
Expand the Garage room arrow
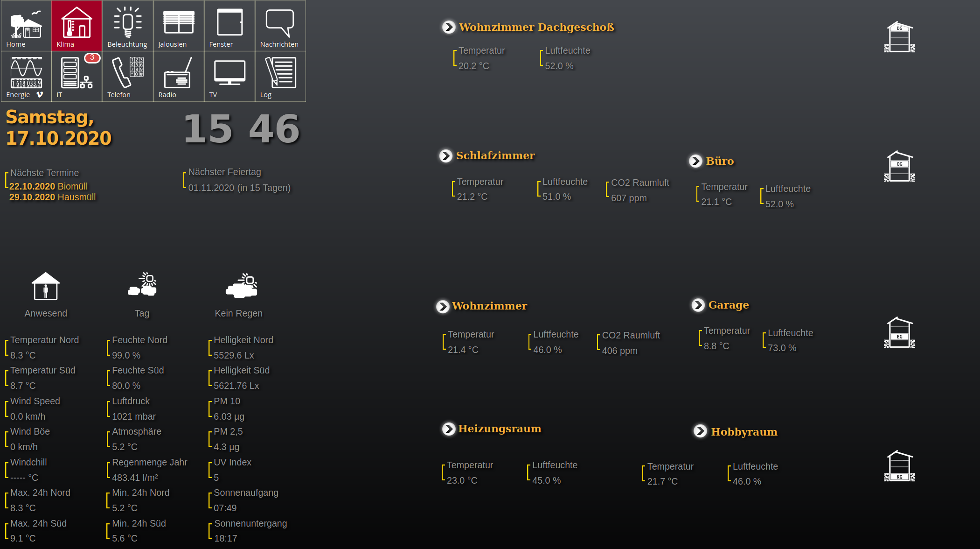(x=698, y=305)
